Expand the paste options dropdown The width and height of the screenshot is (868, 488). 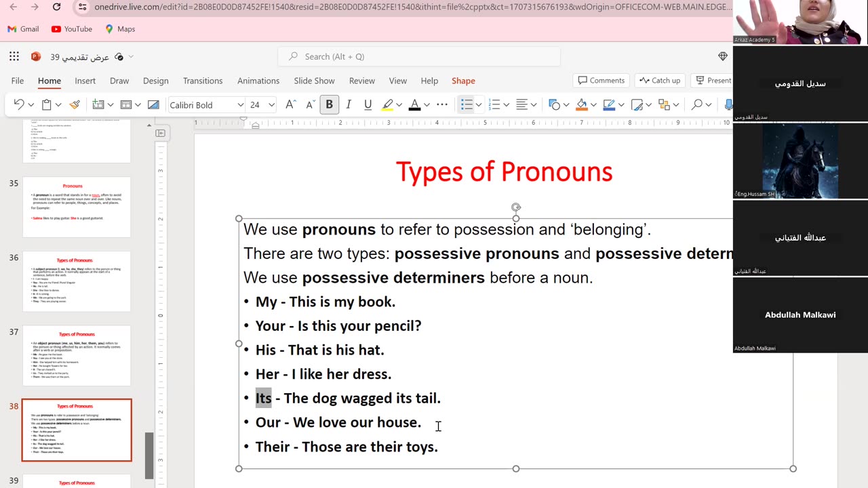[x=58, y=105]
